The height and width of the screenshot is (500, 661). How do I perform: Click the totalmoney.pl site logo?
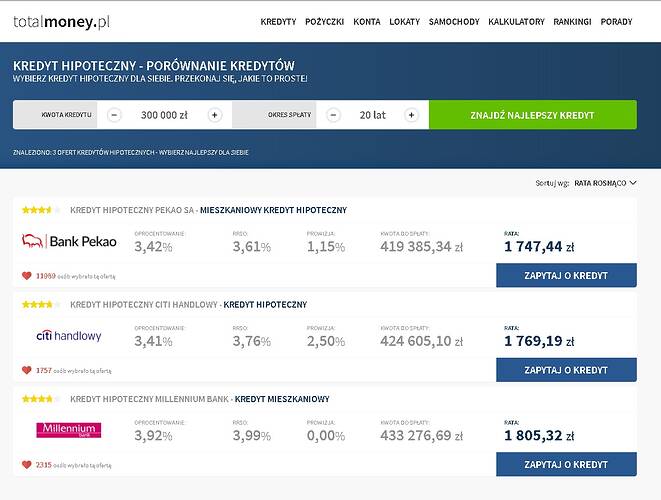click(62, 22)
